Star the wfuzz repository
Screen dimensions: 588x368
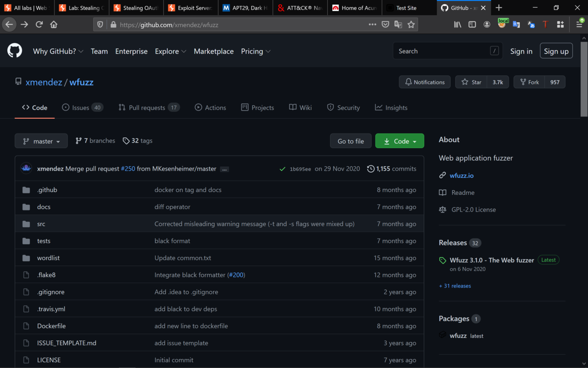point(471,82)
